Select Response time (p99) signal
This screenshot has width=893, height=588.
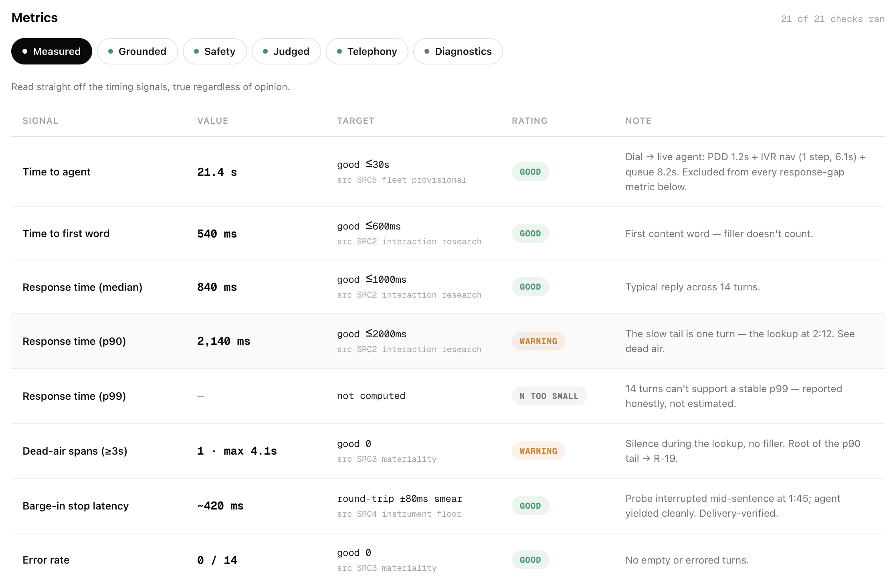coord(74,396)
